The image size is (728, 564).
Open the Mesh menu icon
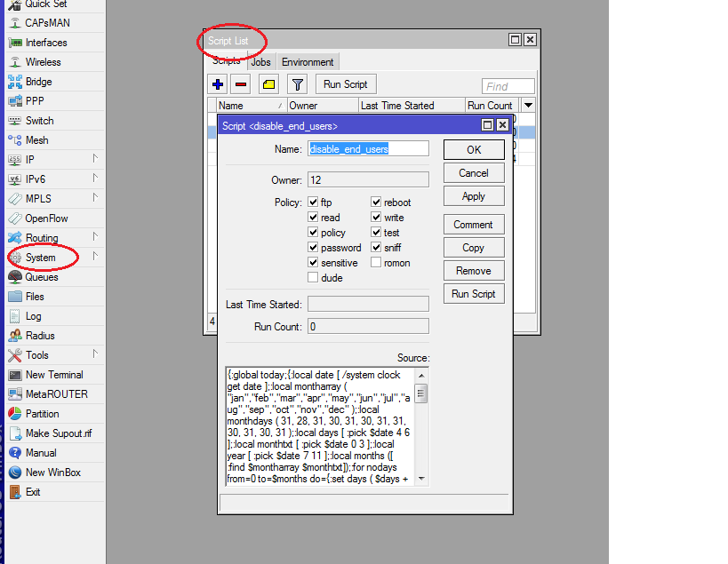(15, 140)
